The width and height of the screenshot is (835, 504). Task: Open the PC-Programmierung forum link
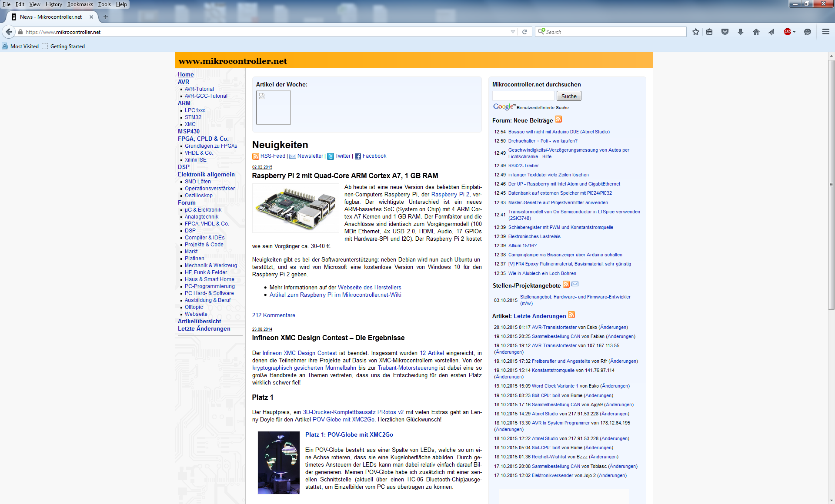click(210, 286)
